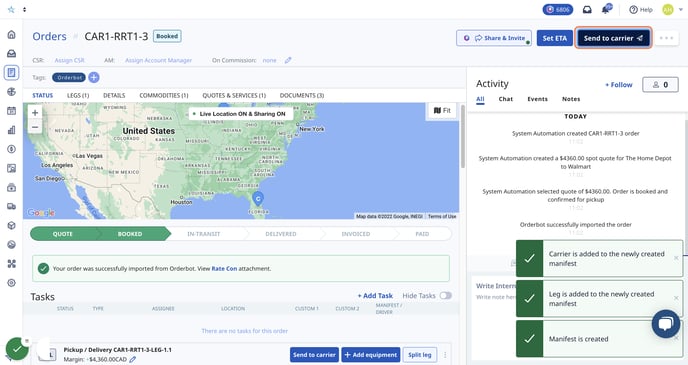Dismiss the Manifest is created notification
688x365 pixels.
pyautogui.click(x=676, y=338)
